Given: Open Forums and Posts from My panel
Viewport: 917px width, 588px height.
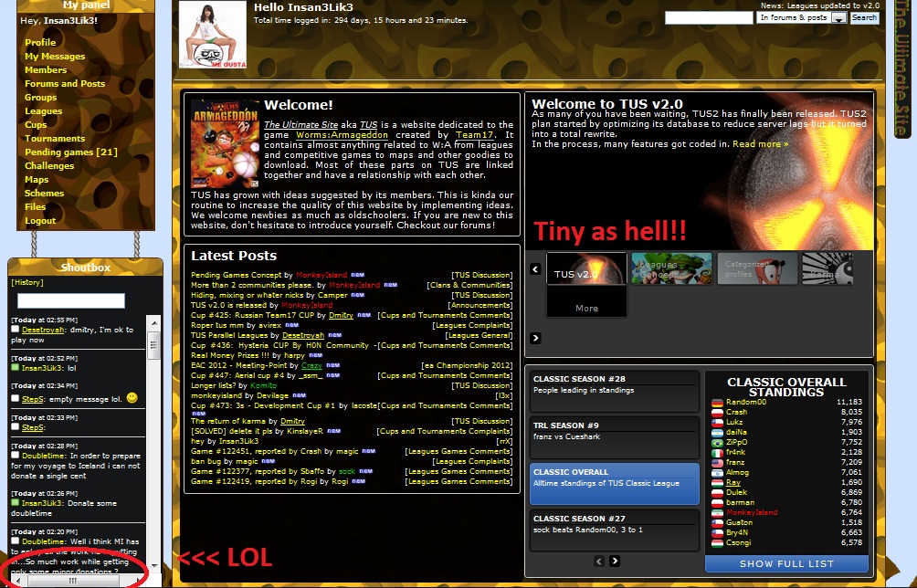Looking at the screenshot, I should (x=65, y=84).
